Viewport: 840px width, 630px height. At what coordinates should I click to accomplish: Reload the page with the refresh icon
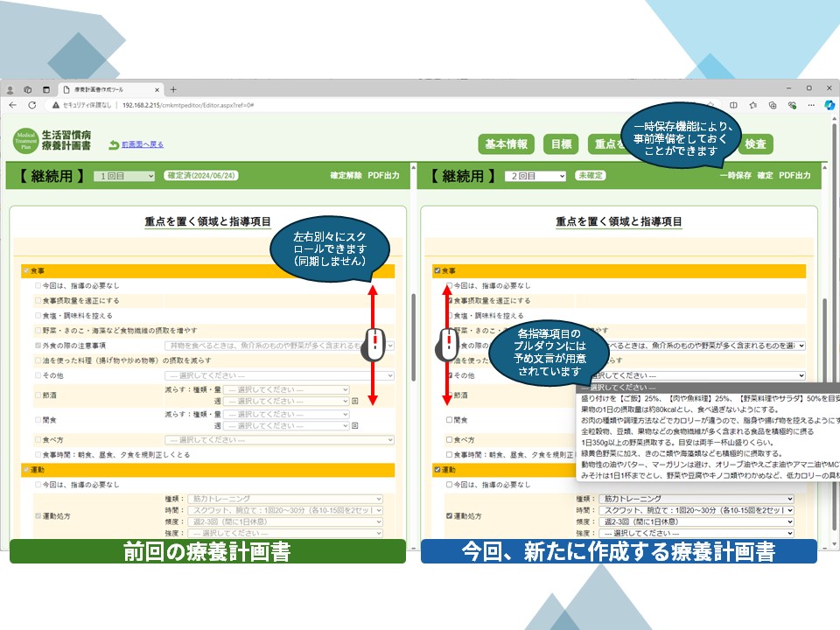point(32,105)
